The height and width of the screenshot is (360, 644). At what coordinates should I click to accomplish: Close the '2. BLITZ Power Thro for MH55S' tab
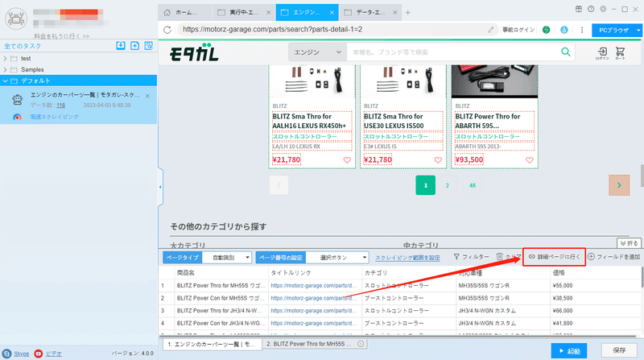(361, 344)
